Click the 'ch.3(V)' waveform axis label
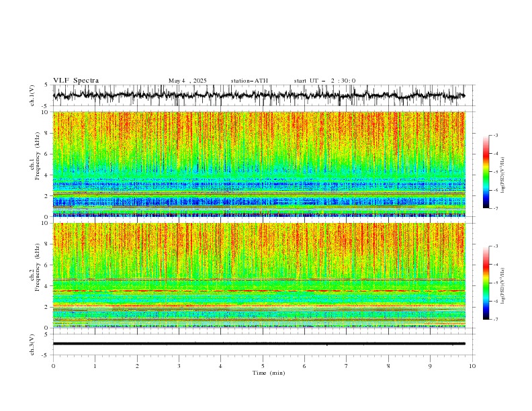Screen dimensions: 532x411 (32, 345)
